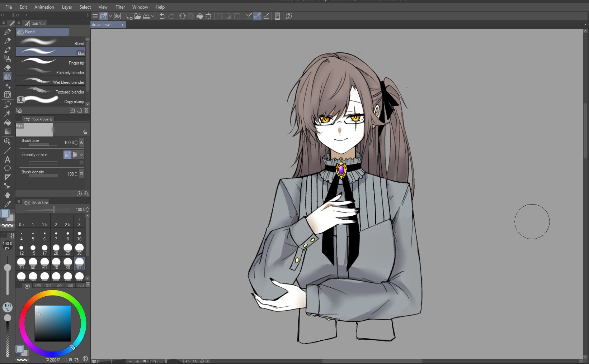
Task: Click the Fill icon in command bar
Action: (x=200, y=16)
